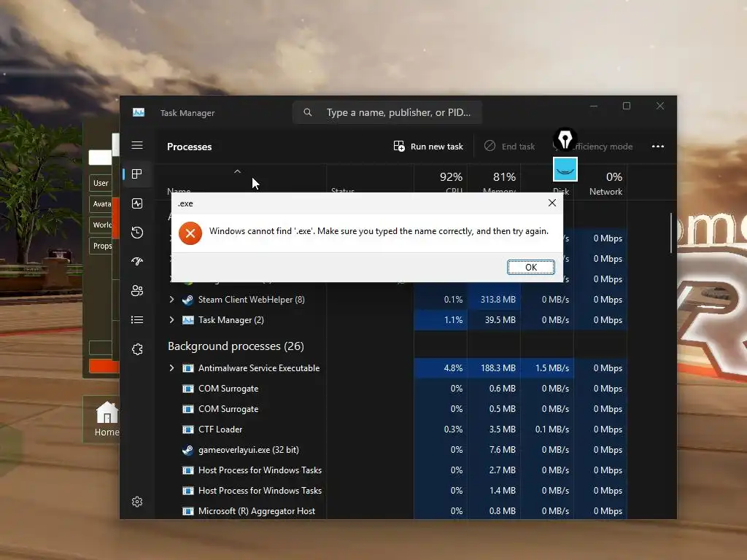Expand Task Manager (2) process group
Screen dimensions: 747x560
click(x=172, y=320)
